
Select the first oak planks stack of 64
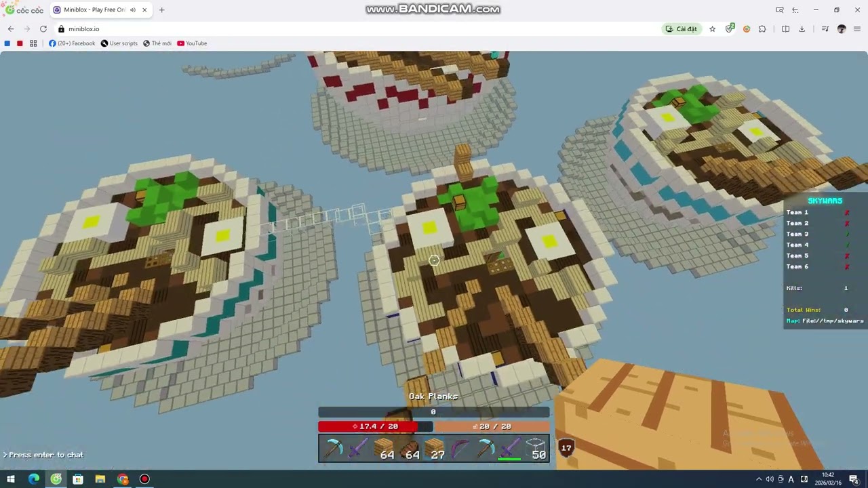tap(383, 449)
